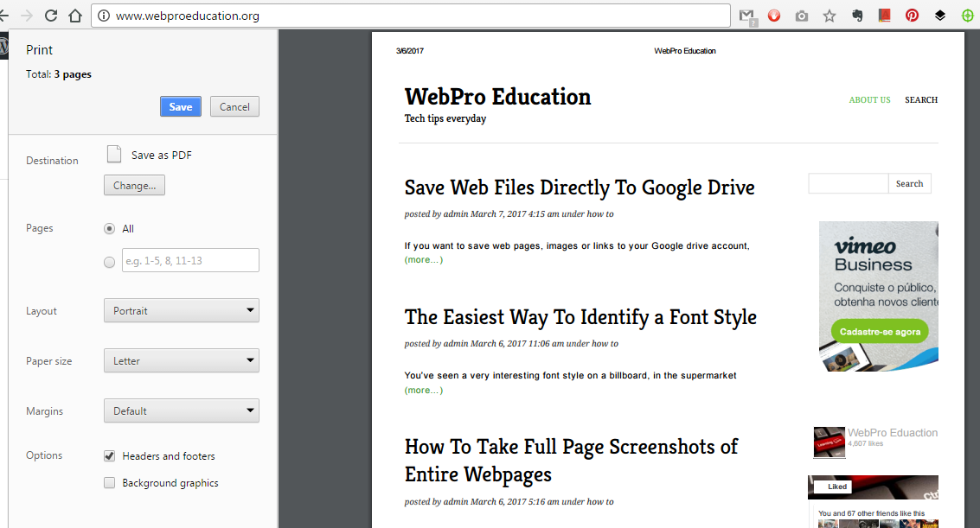Click the Search button in preview sidebar
This screenshot has height=528, width=980.
(909, 183)
